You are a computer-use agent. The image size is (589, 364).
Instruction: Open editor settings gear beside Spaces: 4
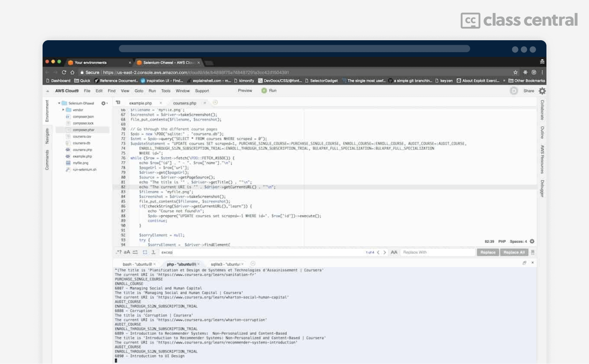pyautogui.click(x=532, y=241)
